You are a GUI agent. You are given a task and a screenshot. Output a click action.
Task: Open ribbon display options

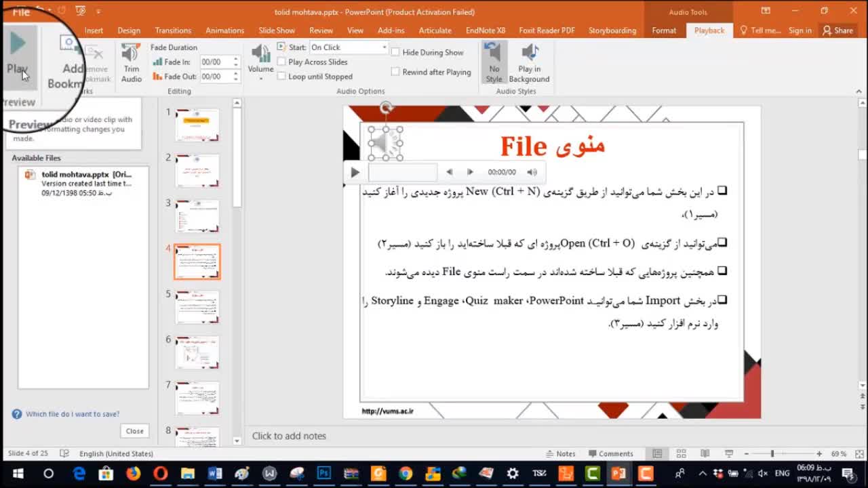[766, 11]
